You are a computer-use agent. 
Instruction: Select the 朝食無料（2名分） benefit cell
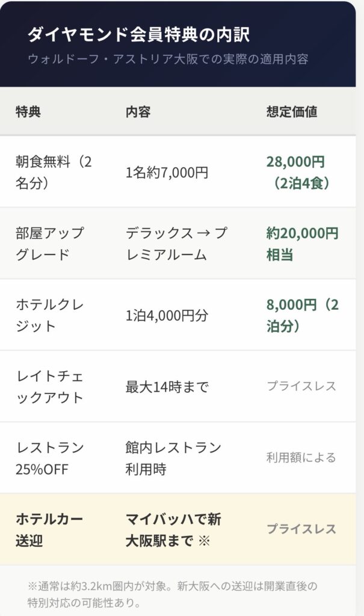pyautogui.click(x=54, y=172)
